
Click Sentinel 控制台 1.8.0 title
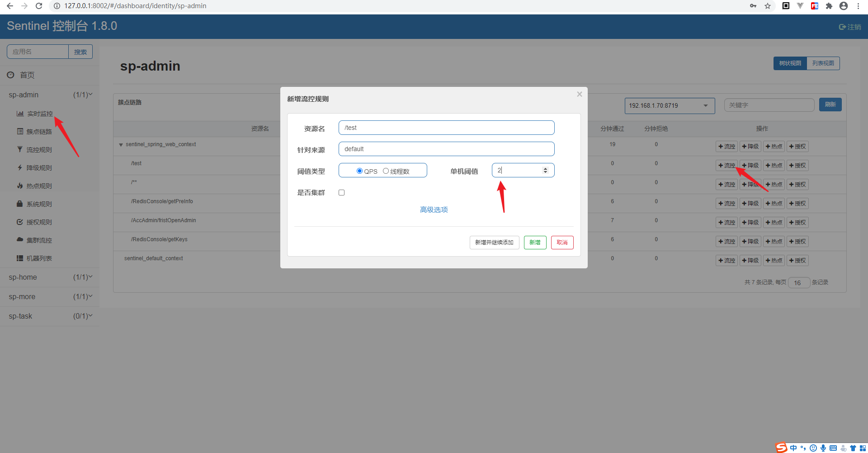[62, 26]
